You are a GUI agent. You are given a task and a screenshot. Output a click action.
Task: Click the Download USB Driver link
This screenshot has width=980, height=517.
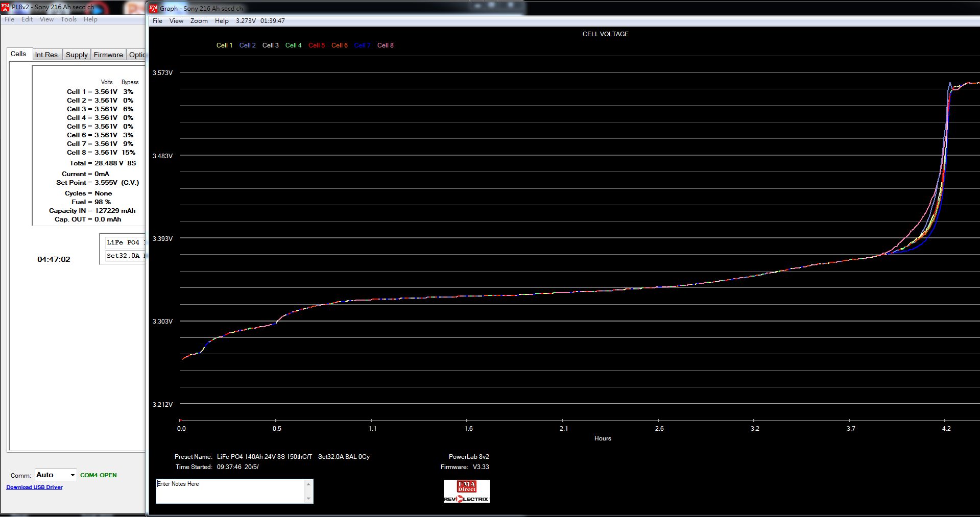click(34, 487)
